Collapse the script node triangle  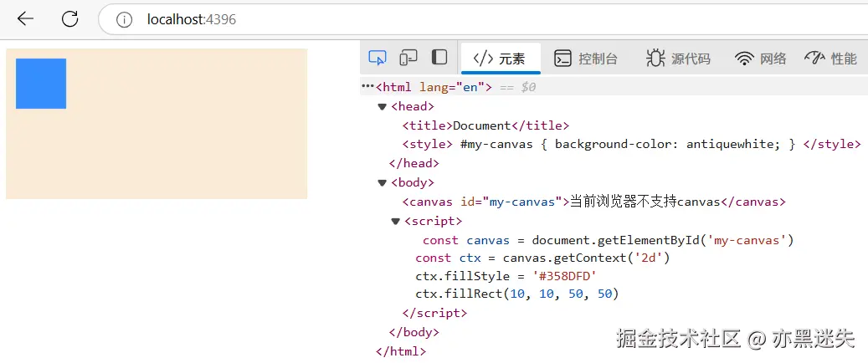pyautogui.click(x=395, y=222)
